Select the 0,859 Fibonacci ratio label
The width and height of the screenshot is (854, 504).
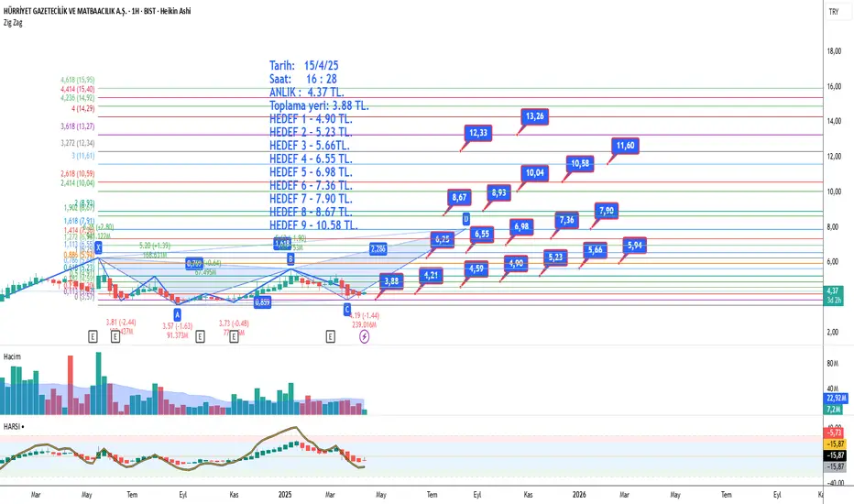(262, 302)
